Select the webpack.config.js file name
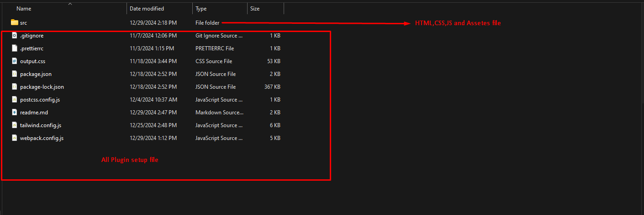The image size is (644, 215). click(42, 138)
